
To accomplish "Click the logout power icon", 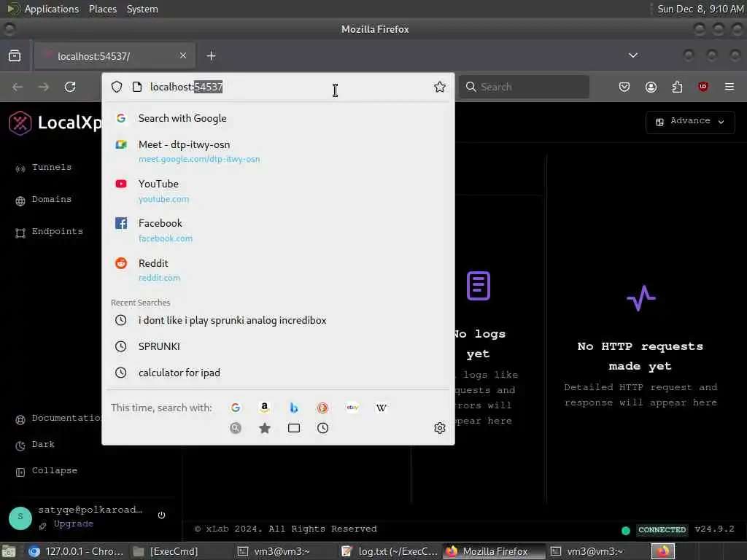I will [161, 516].
